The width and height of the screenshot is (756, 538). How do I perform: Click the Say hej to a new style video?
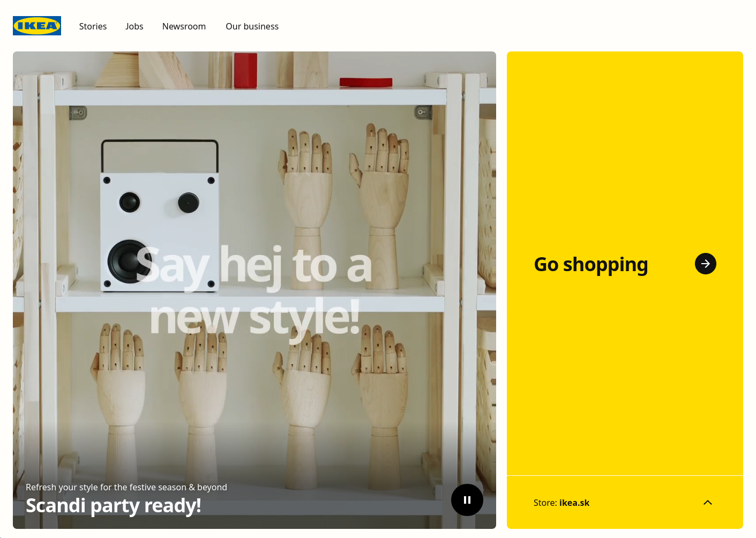(255, 290)
